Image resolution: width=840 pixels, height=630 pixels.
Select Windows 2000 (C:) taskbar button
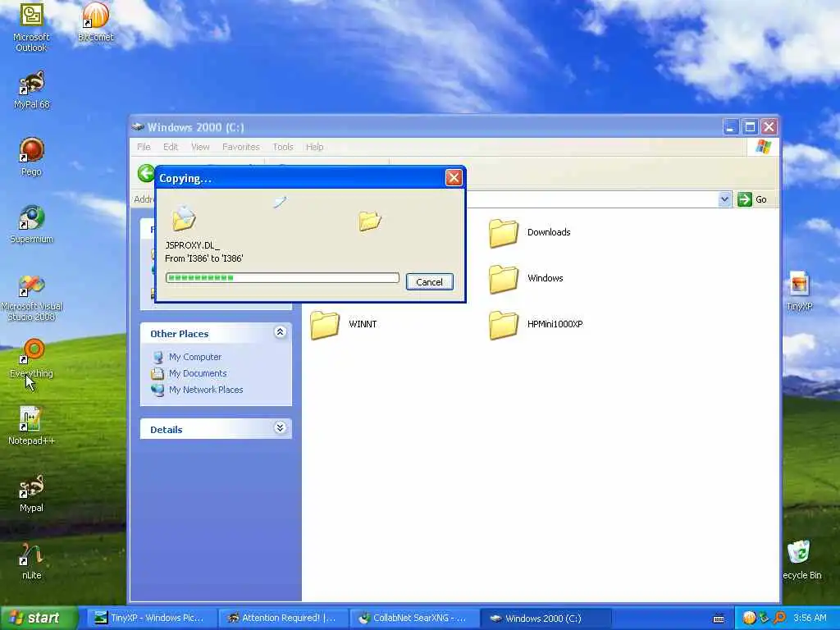pos(546,619)
